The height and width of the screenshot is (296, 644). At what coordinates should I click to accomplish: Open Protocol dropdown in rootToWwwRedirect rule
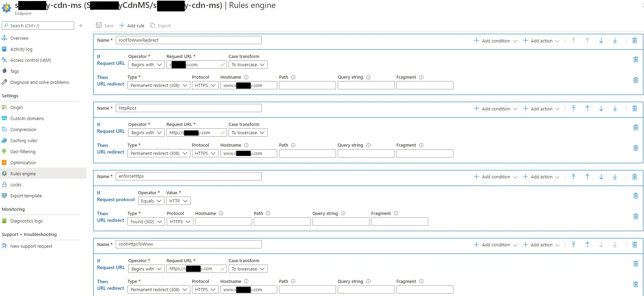205,85
